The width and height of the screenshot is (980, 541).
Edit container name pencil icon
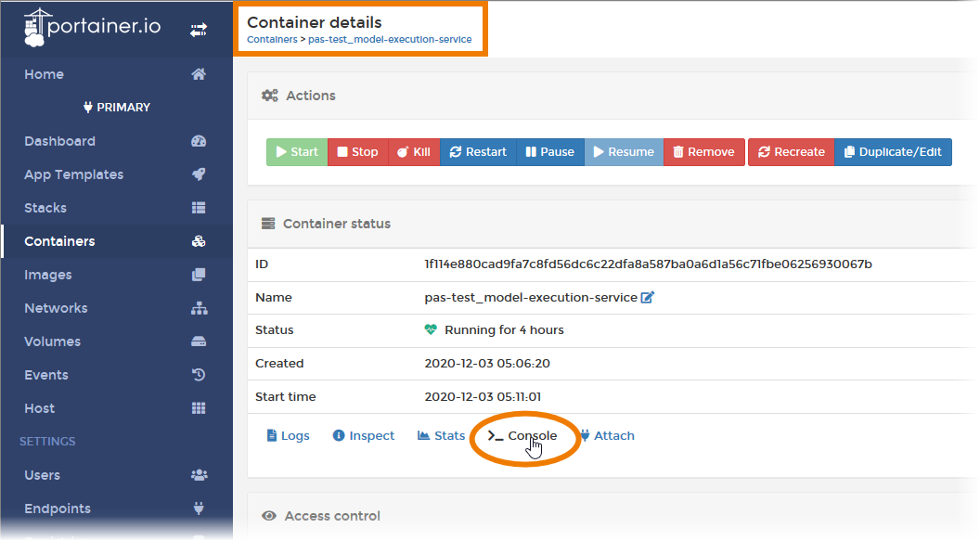tap(648, 297)
